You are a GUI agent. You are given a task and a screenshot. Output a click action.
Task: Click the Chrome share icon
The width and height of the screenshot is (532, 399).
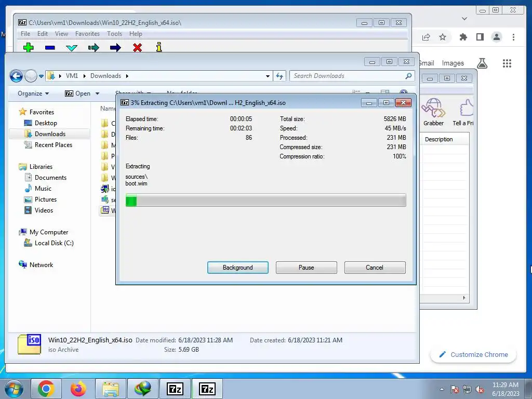[426, 37]
